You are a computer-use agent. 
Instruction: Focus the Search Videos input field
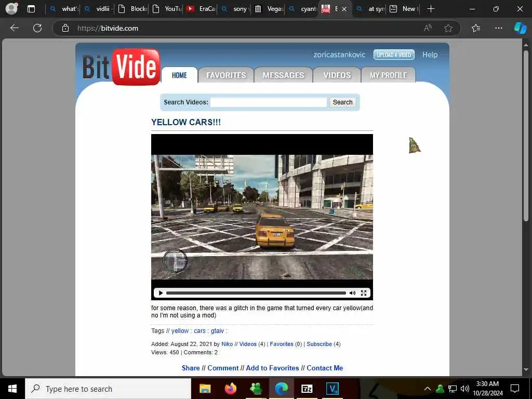(269, 102)
